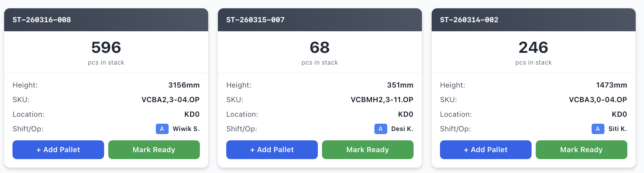This screenshot has width=644, height=173.
Task: Add a pallet to stack ST-260314-002
Action: (x=486, y=150)
